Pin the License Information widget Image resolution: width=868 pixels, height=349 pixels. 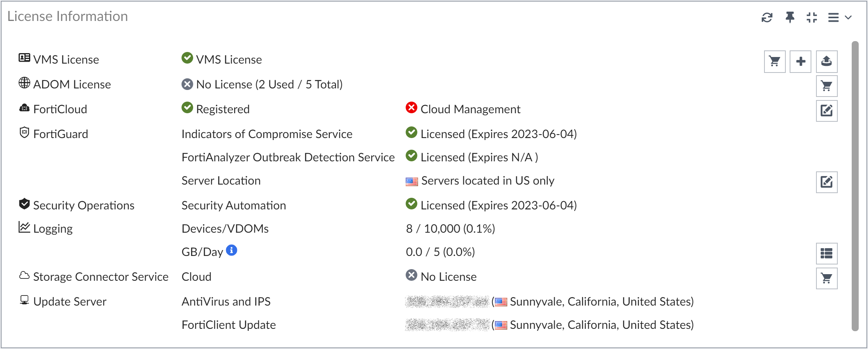click(790, 17)
